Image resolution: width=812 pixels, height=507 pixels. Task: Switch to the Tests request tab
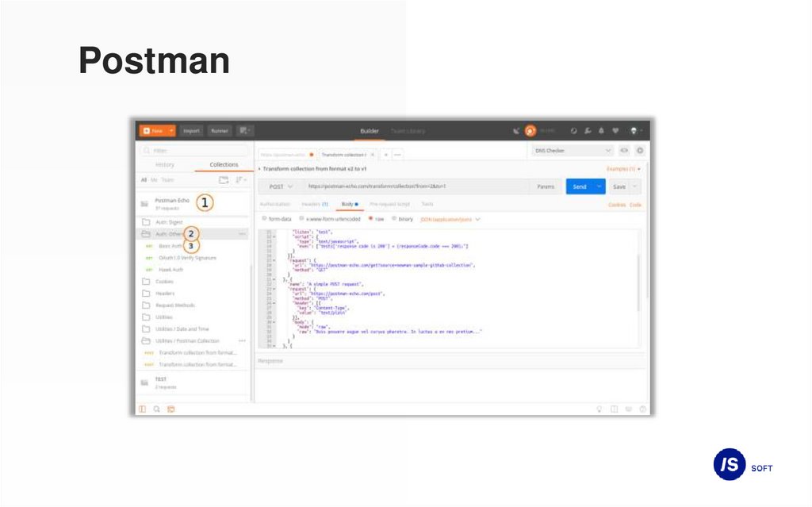427,204
